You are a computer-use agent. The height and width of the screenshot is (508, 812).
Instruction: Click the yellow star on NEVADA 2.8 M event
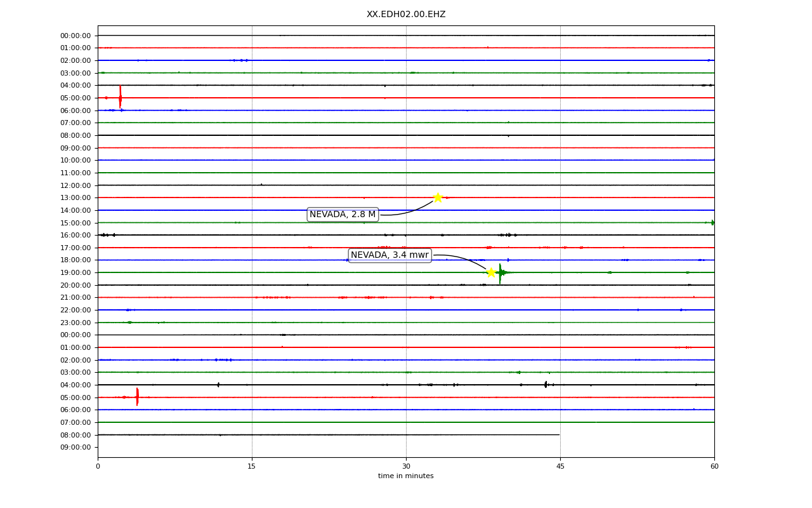pos(438,197)
